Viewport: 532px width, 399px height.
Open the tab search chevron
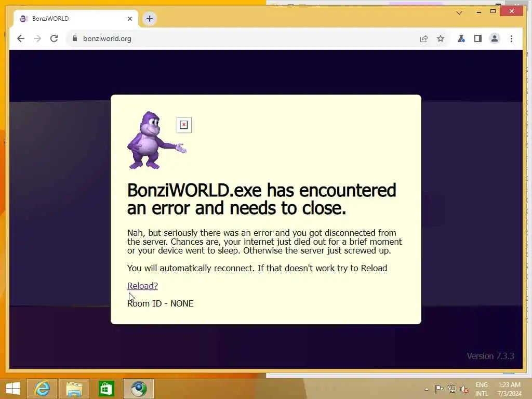459,13
